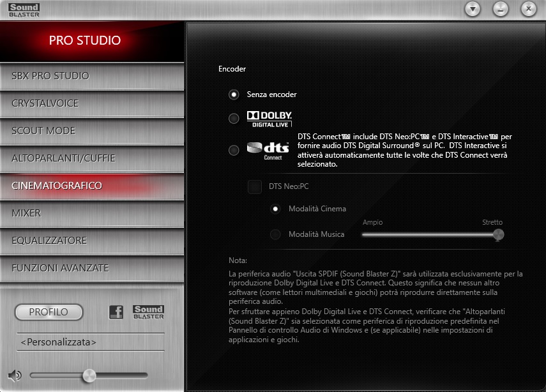
Task: Click the Dolby Digital Live logo
Action: (x=269, y=119)
